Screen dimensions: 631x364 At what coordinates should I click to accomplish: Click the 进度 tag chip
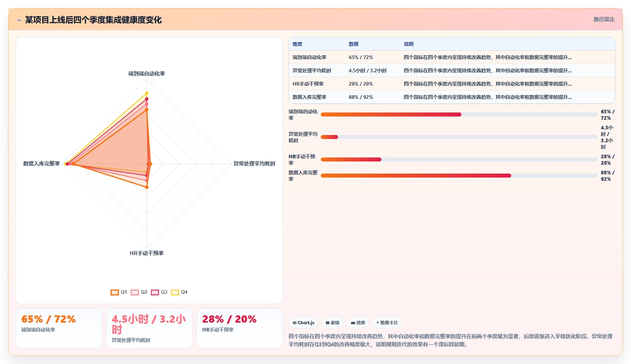(358, 323)
